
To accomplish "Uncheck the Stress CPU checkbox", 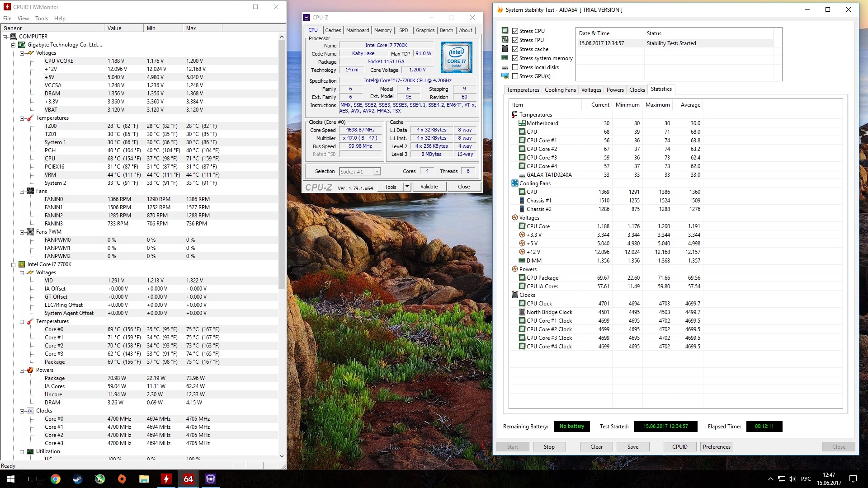I will coord(515,31).
